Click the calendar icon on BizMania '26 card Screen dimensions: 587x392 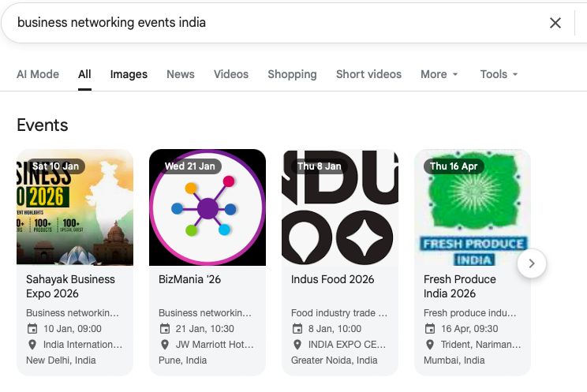[x=165, y=329]
